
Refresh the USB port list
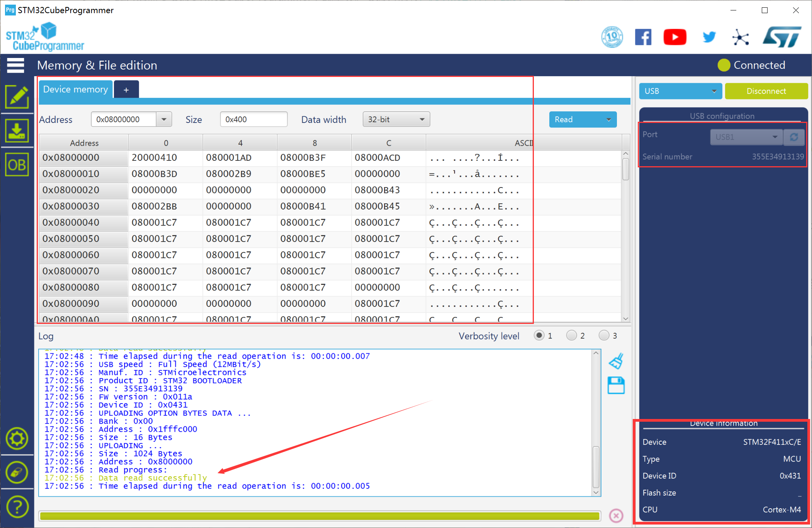[x=794, y=137]
